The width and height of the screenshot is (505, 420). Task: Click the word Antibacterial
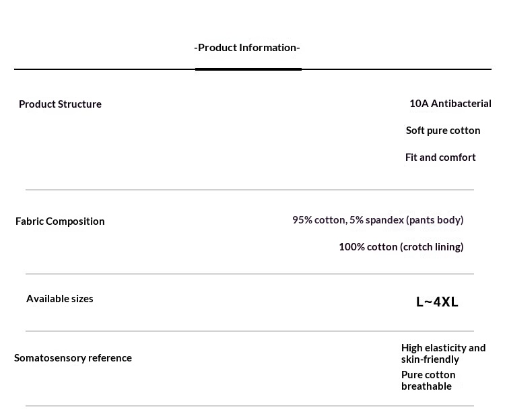461,103
